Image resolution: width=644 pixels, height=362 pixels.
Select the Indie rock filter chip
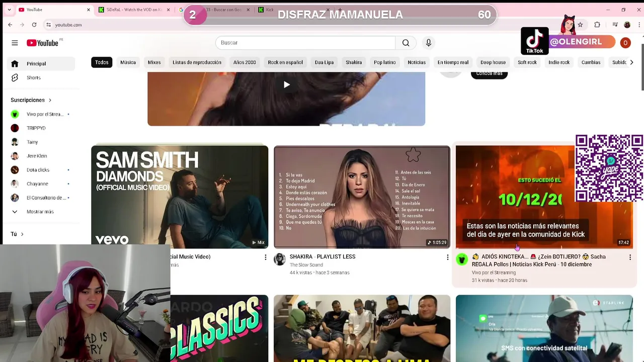click(x=559, y=62)
